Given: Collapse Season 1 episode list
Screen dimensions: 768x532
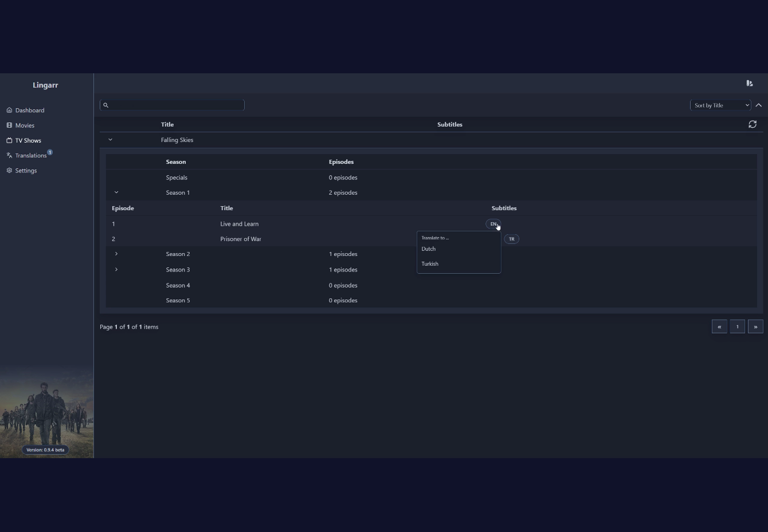Looking at the screenshot, I should 116,192.
